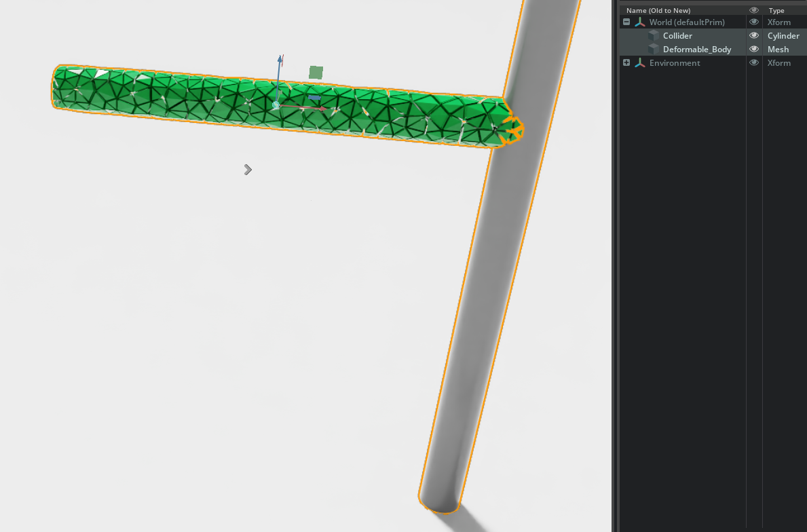Select the Collider prim in the stage tree
Screen dimensions: 807x532
pyautogui.click(x=677, y=35)
